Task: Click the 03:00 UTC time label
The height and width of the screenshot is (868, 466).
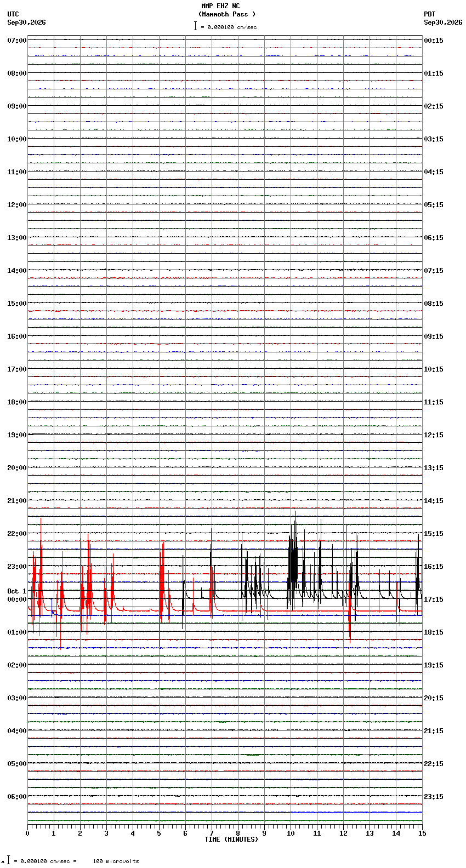Action: [17, 698]
